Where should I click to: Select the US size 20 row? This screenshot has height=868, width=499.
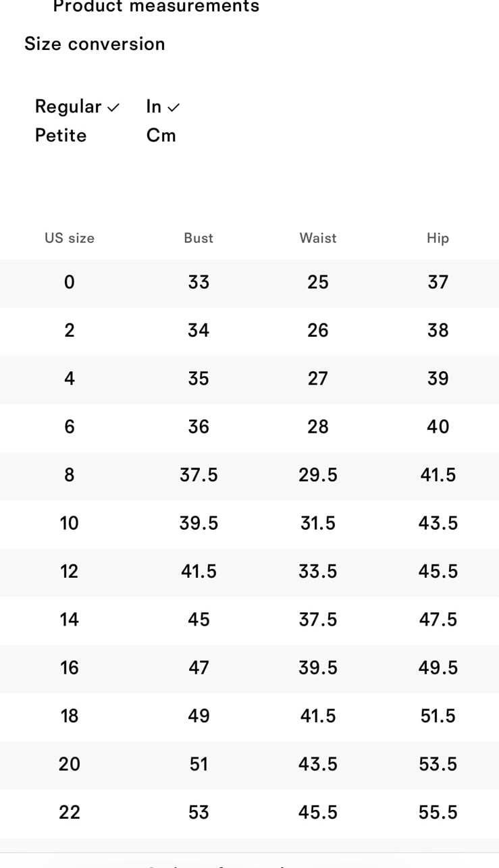pos(249,764)
